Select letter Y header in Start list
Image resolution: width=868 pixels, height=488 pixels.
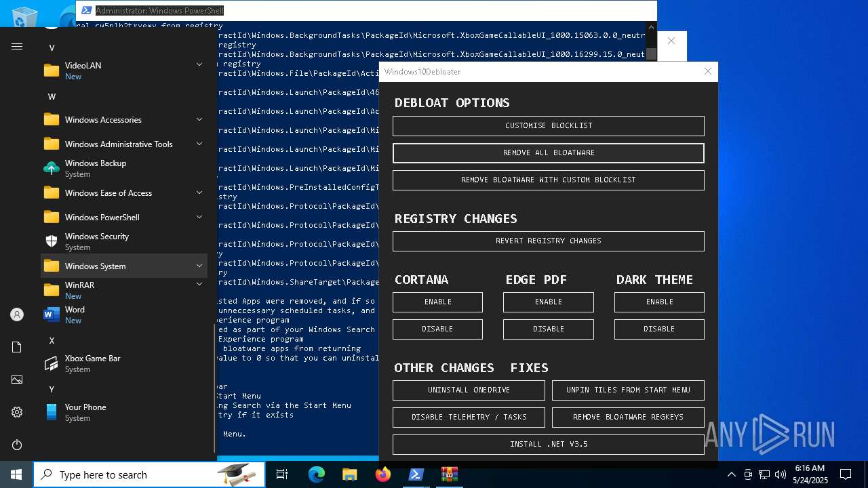[x=52, y=390]
